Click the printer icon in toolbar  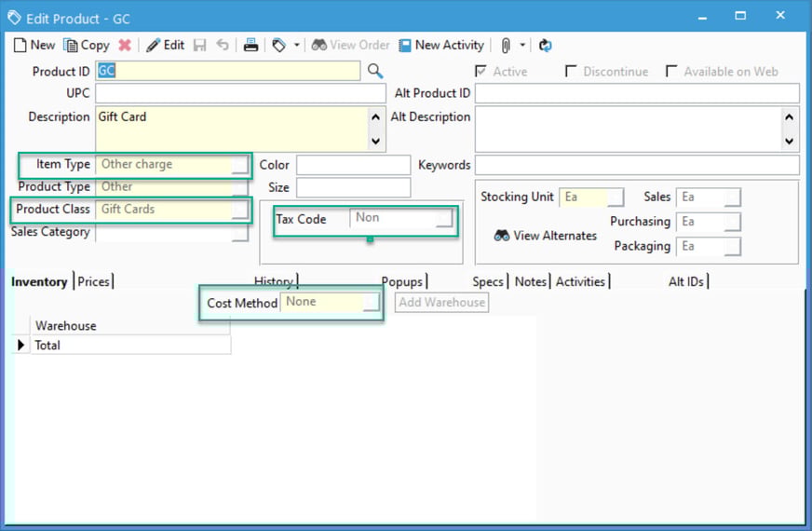(x=250, y=45)
